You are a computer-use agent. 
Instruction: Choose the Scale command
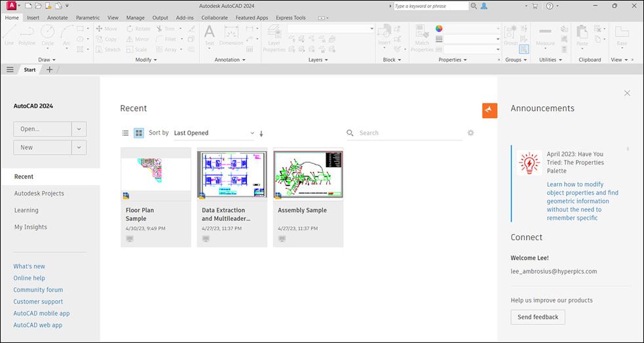(x=136, y=49)
